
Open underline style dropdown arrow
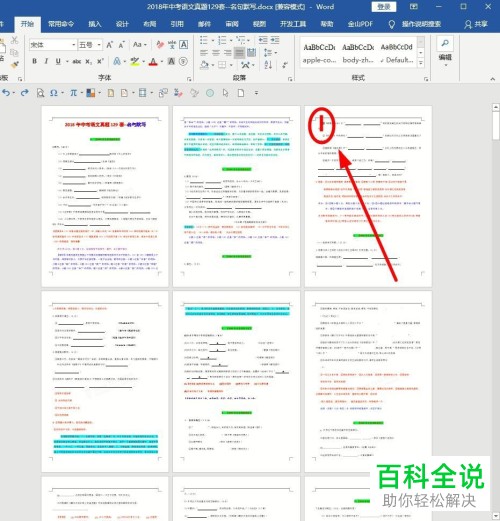coord(67,62)
